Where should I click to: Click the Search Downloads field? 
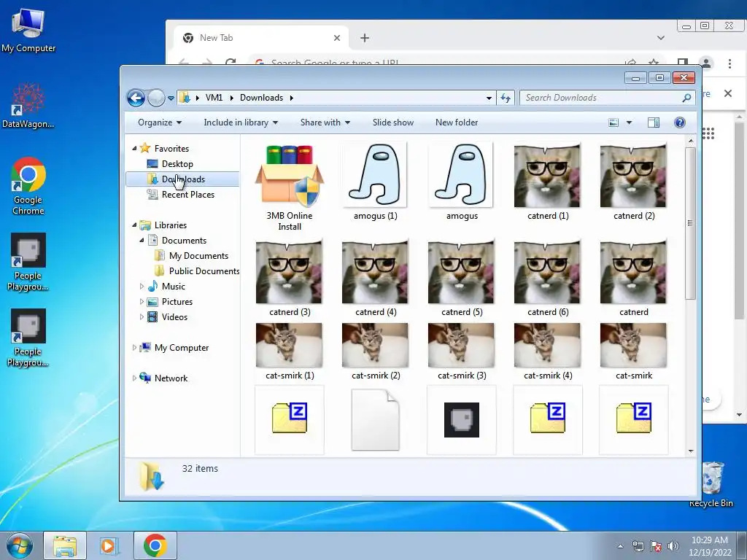[x=606, y=98]
